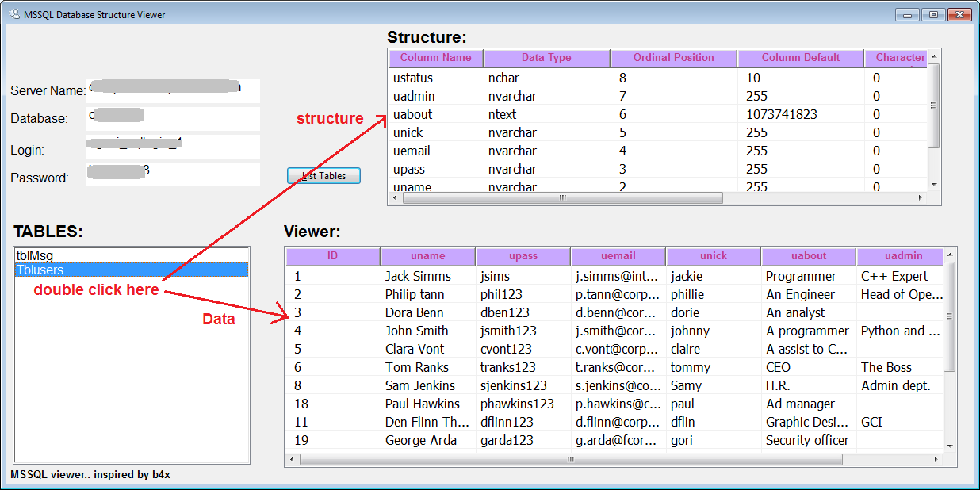Focus the Database input field

(173, 118)
